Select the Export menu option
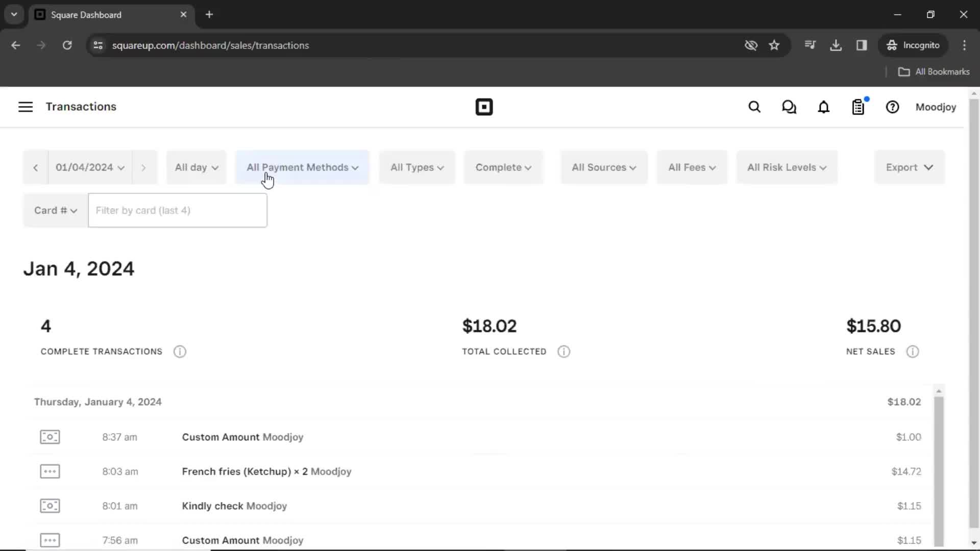980x551 pixels. (910, 167)
